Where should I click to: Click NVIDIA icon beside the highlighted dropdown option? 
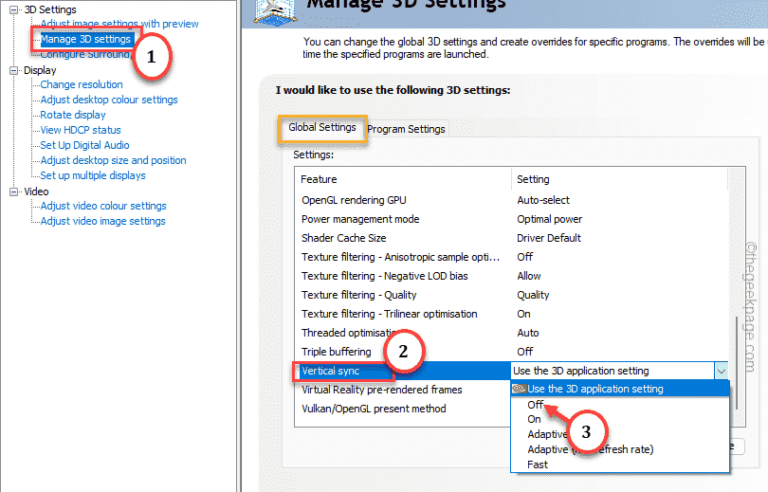point(519,389)
